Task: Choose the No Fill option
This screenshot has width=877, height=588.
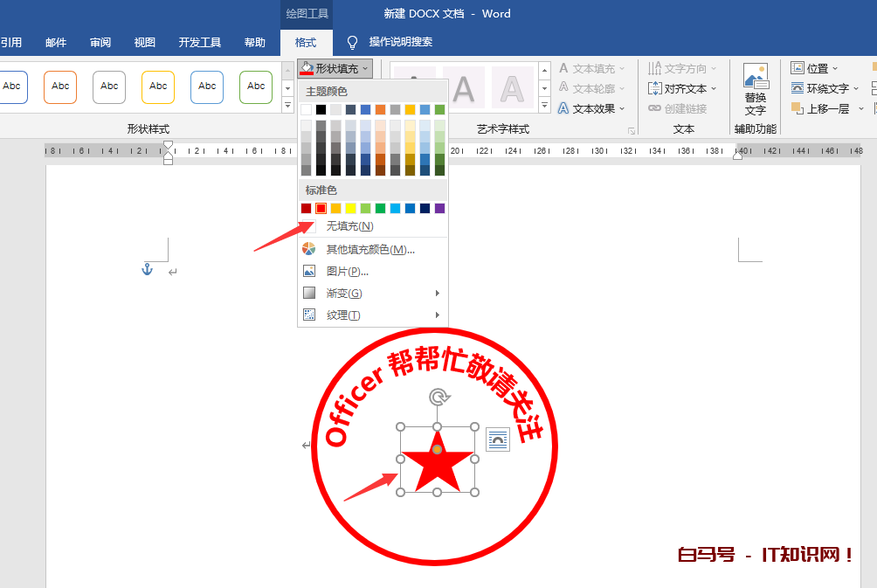Action: point(349,226)
